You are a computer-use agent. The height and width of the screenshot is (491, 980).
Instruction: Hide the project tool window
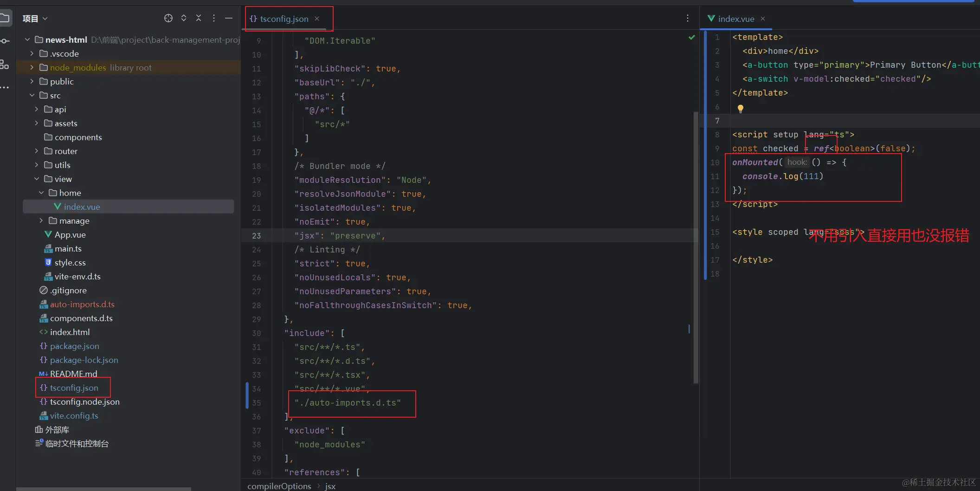coord(229,18)
